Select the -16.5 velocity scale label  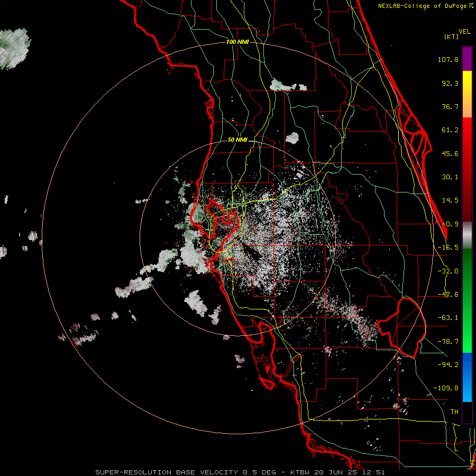[x=448, y=248]
